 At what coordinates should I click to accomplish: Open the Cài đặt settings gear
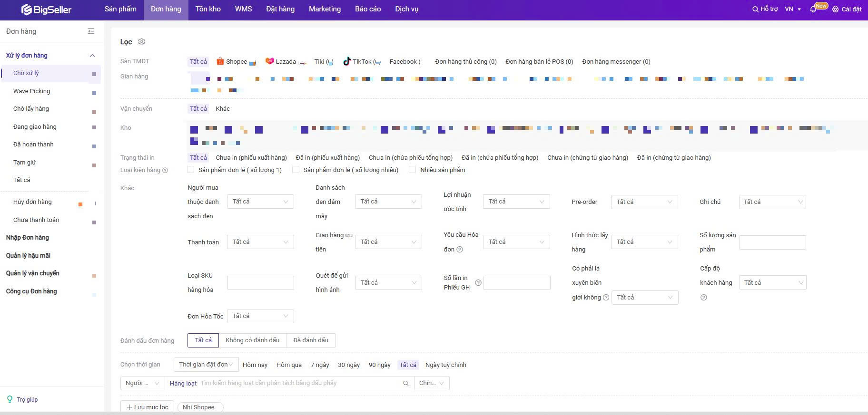click(835, 10)
